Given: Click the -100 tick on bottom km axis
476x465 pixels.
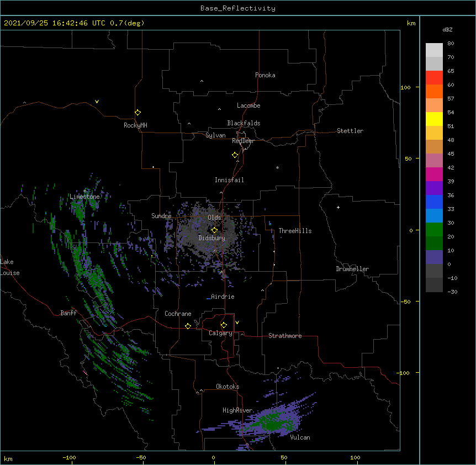Looking at the screenshot, I should pos(69,457).
